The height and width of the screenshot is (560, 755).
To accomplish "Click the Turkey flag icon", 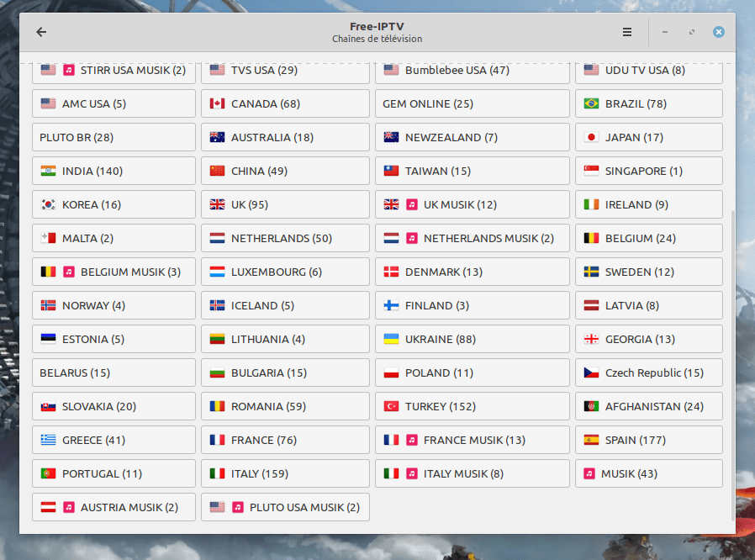I will 391,406.
